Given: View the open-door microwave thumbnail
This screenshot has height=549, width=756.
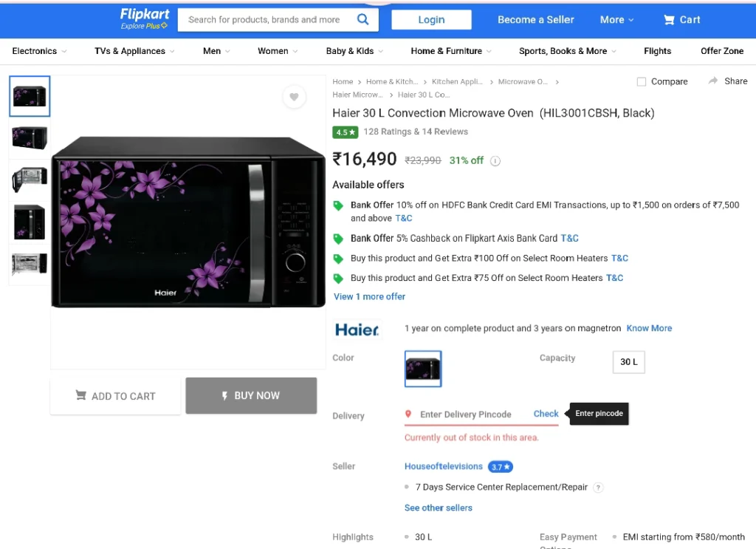Looking at the screenshot, I should (30, 180).
